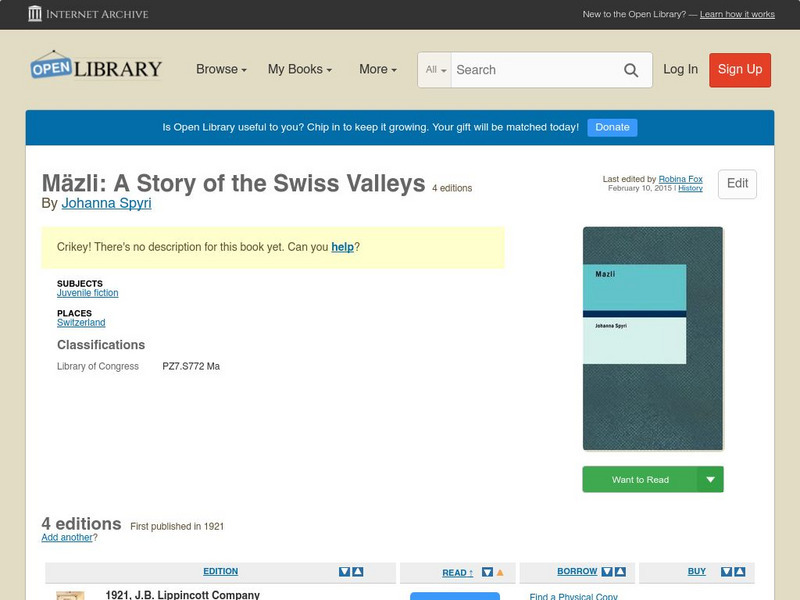
Task: Expand the Want to Read options arrow
Action: [x=709, y=479]
